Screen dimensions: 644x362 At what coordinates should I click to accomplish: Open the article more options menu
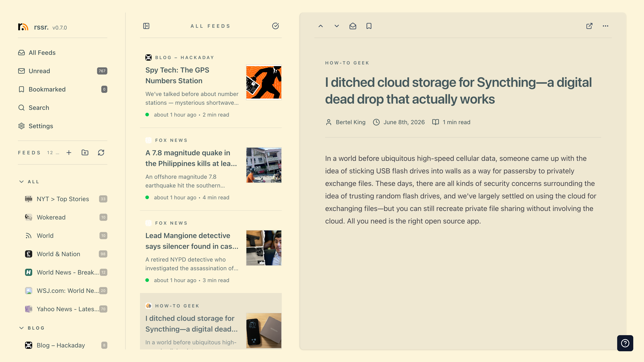605,26
